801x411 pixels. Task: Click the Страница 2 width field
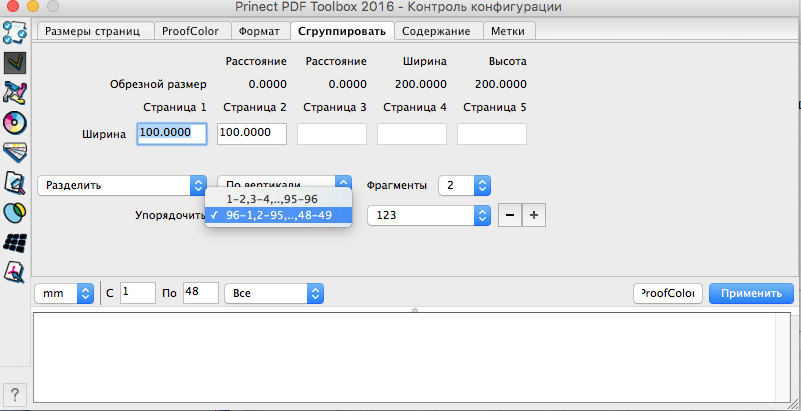point(252,134)
